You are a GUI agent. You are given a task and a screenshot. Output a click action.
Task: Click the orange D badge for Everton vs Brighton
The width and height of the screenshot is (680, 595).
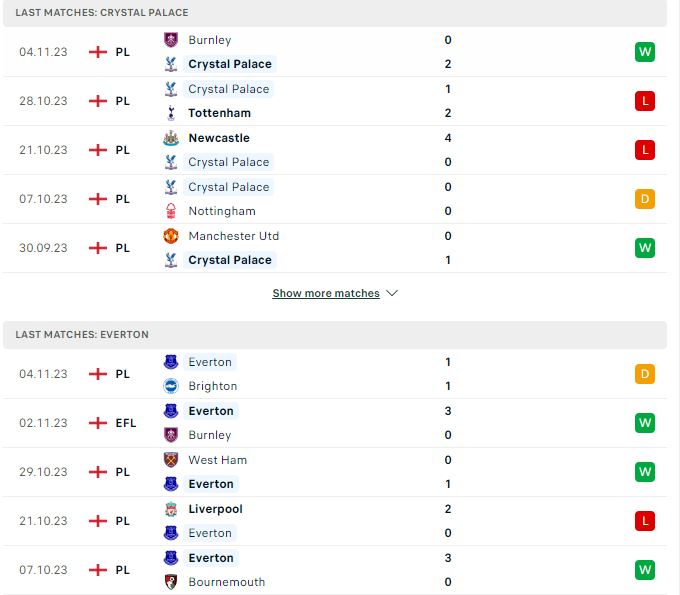tap(645, 374)
